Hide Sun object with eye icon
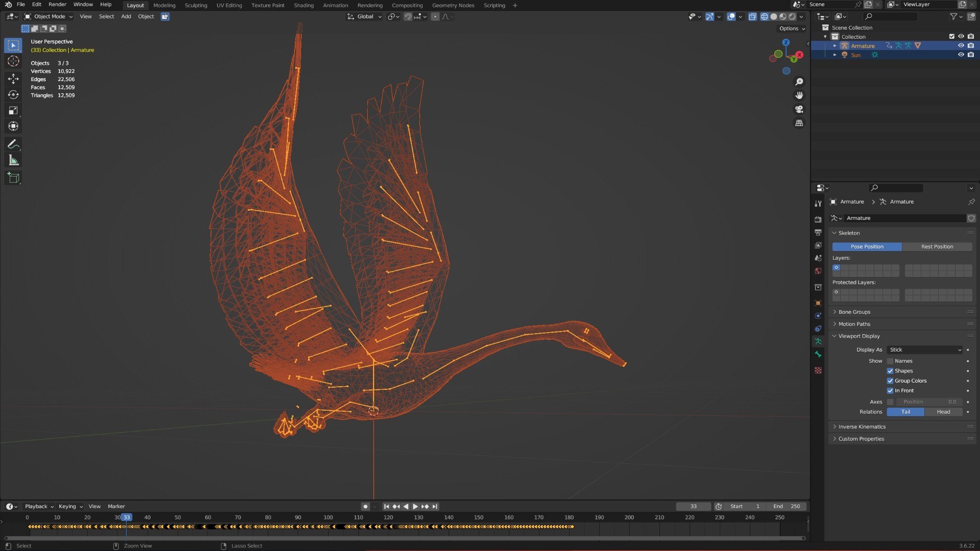The width and height of the screenshot is (980, 551). 961,55
